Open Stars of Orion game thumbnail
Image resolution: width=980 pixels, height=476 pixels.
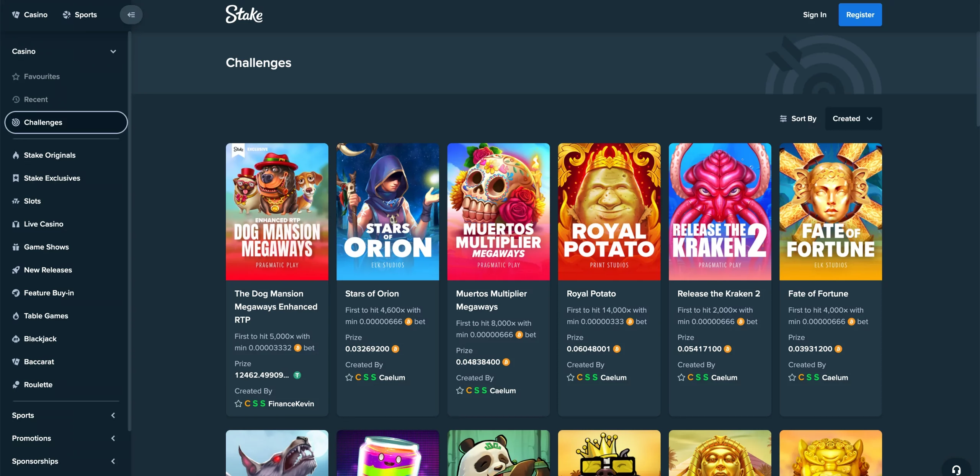tap(388, 212)
